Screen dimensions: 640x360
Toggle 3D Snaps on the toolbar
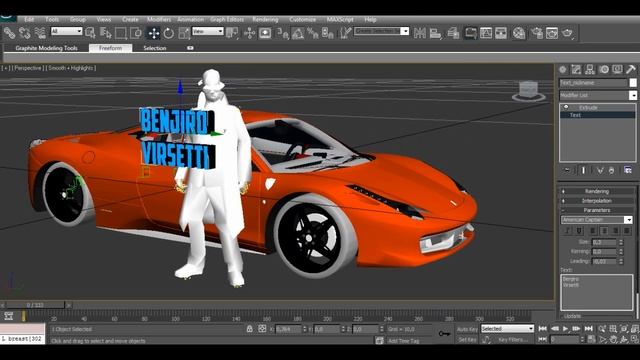coord(282,33)
